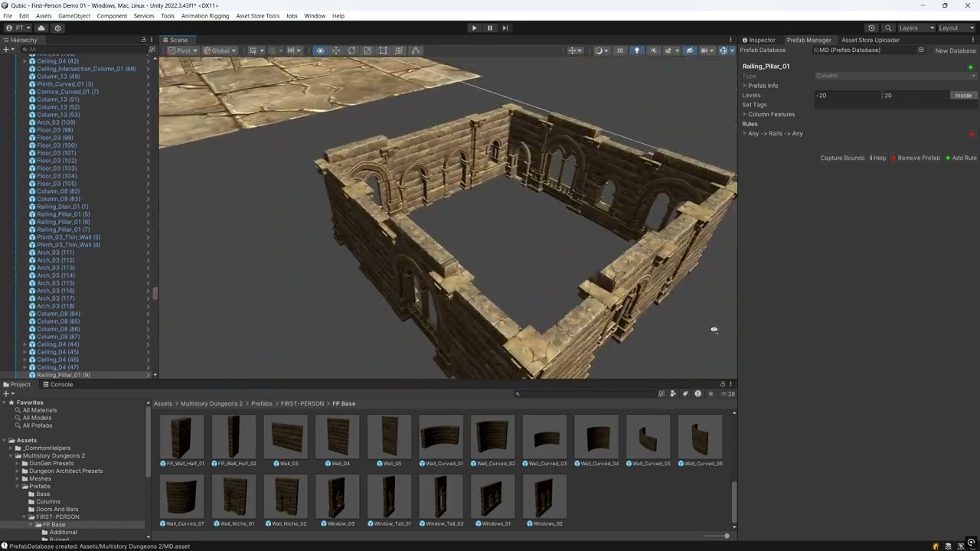The image size is (980, 551).
Task: Select the Rotate tool in Scene toolbar
Action: pos(351,51)
